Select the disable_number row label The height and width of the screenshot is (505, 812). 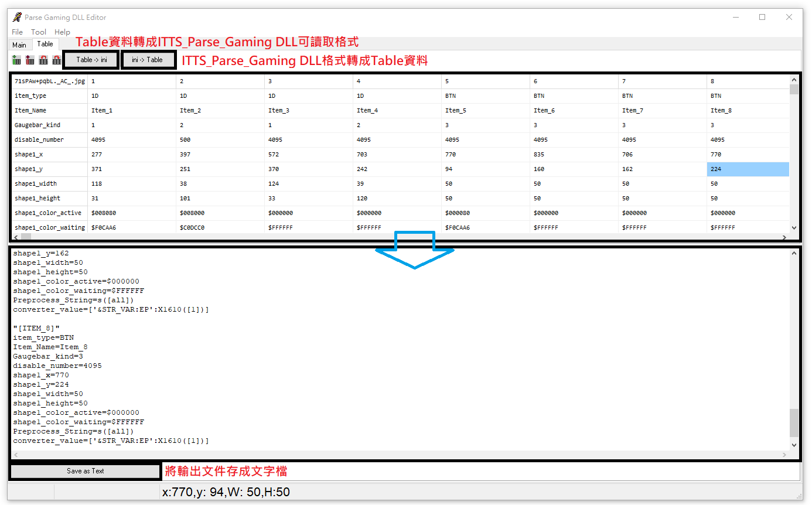(x=50, y=140)
